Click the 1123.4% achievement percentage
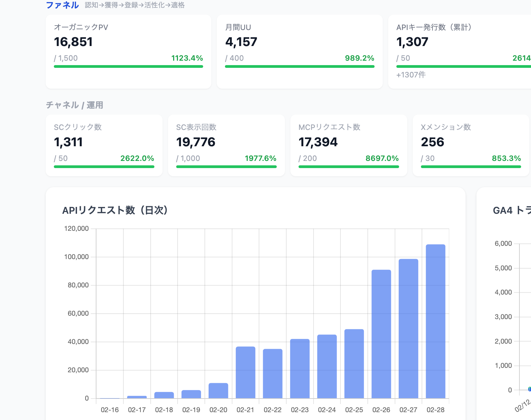 tap(187, 58)
